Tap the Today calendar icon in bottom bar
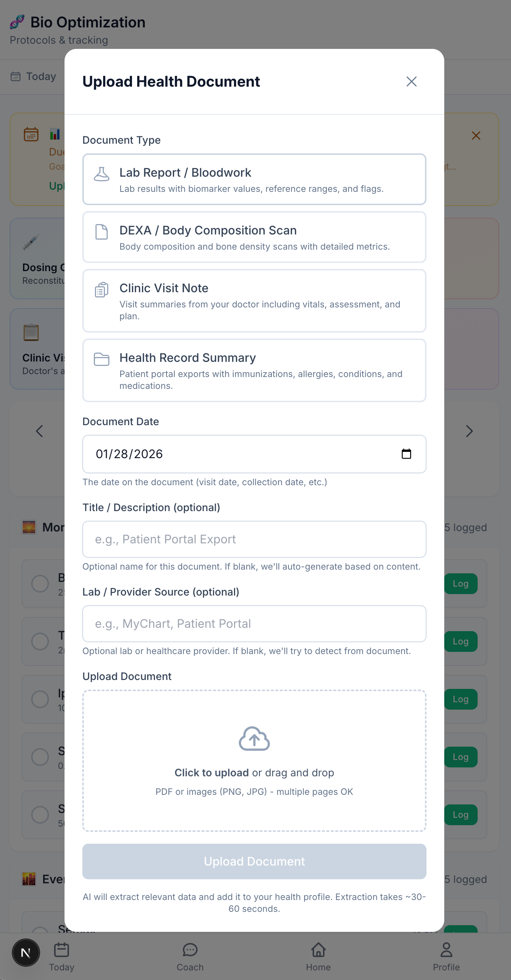The width and height of the screenshot is (511, 980). pos(61,950)
